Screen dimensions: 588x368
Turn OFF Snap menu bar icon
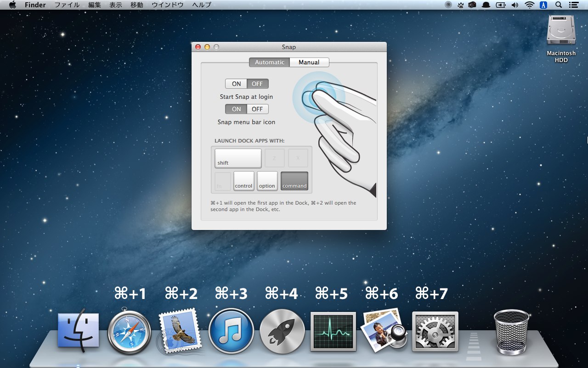pos(257,109)
